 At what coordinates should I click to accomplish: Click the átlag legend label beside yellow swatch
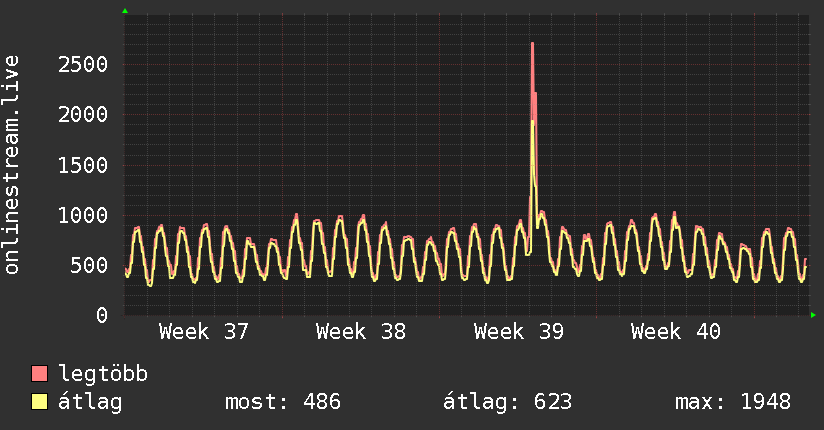[90, 402]
